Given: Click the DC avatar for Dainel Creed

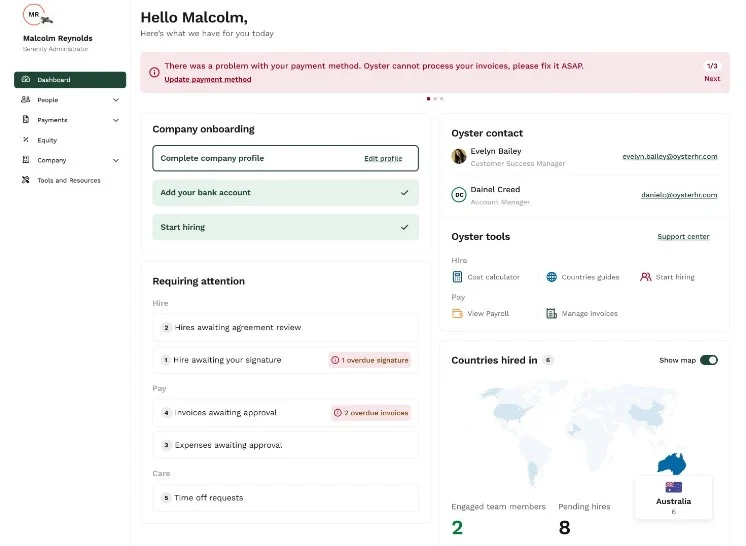Looking at the screenshot, I should coord(459,195).
